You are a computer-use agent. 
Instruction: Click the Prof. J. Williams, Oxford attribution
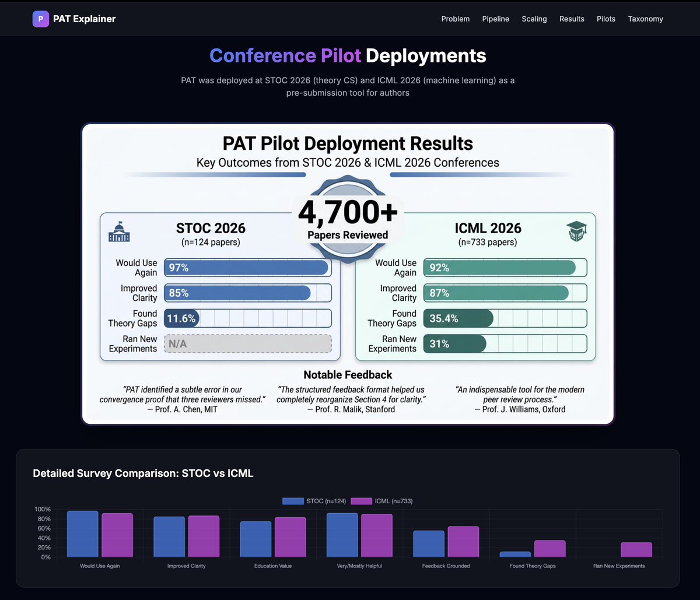coord(520,409)
